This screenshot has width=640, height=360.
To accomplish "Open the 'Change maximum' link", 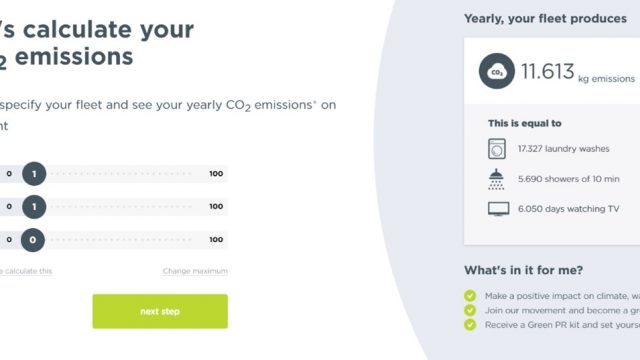I will tap(195, 271).
